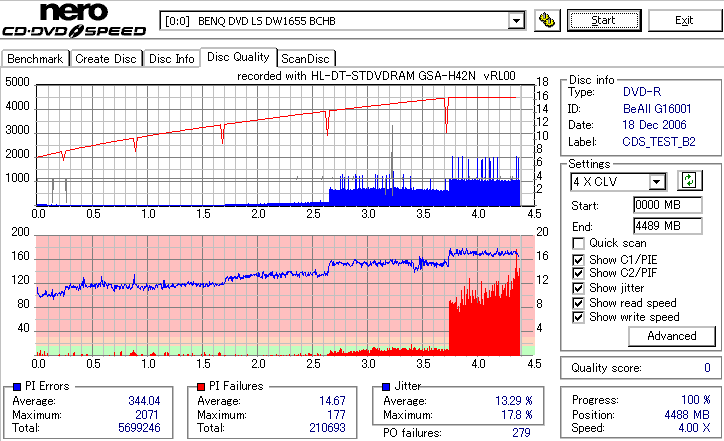Viewport: 724px width, 441px height.
Task: Click the yellow drive options icon
Action: tap(547, 21)
